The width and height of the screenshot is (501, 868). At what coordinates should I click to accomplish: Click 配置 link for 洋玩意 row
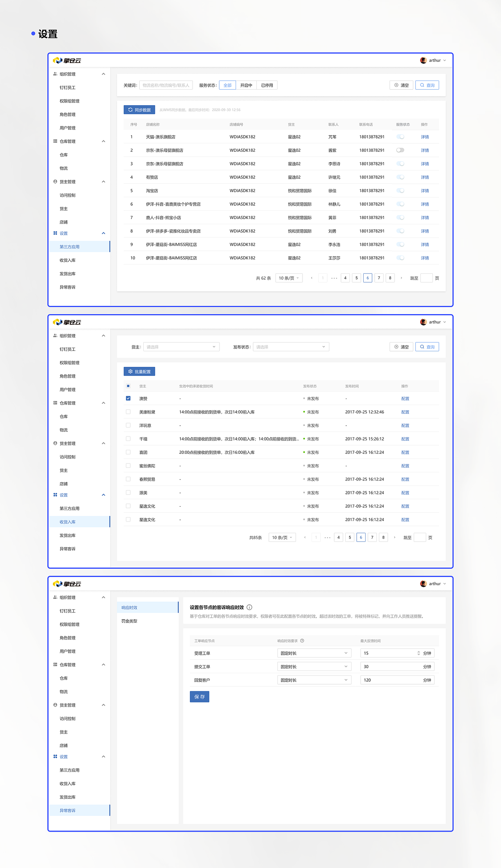(x=405, y=426)
